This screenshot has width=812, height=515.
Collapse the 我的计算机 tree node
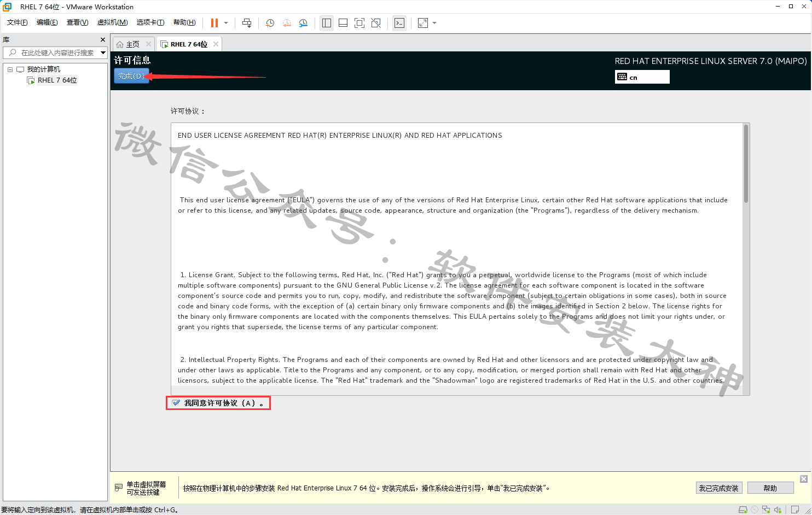10,69
